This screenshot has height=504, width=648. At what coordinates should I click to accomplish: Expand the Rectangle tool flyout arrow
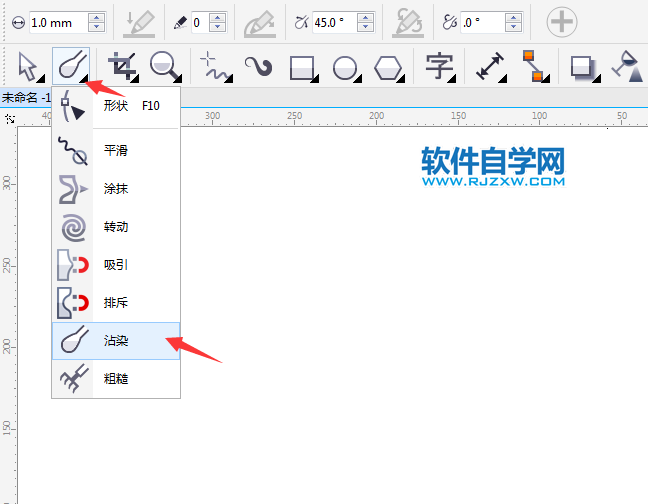[315, 78]
